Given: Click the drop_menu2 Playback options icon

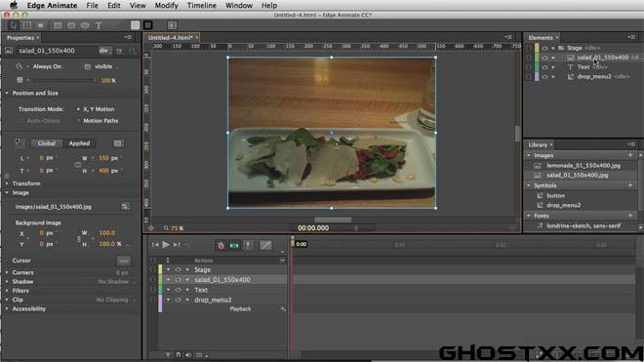Looking at the screenshot, I should coord(283,308).
